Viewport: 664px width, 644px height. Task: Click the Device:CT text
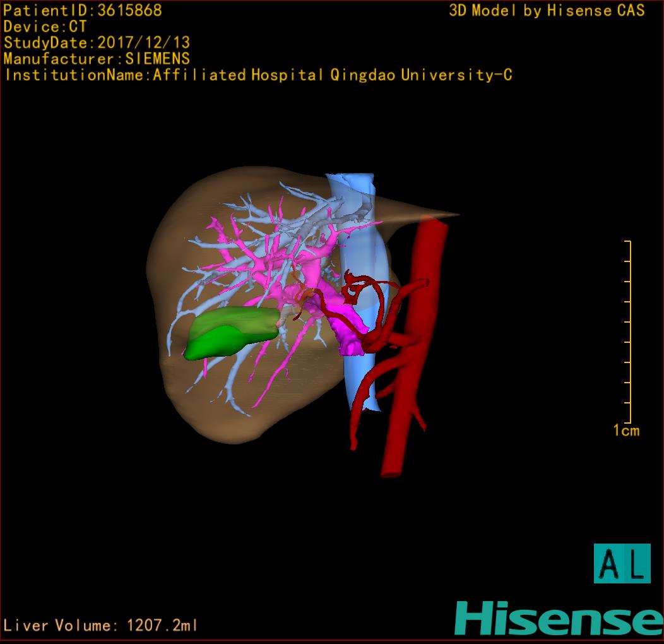click(45, 27)
